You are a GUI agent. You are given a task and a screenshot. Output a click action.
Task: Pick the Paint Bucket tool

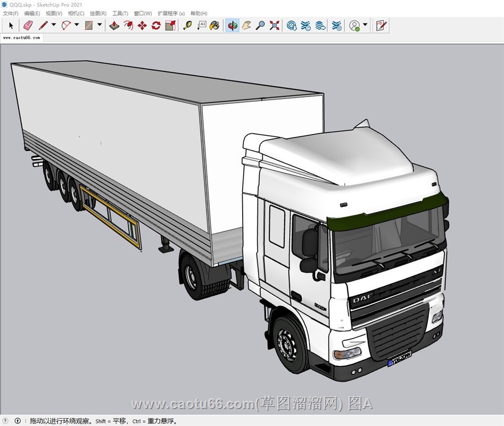(x=214, y=25)
